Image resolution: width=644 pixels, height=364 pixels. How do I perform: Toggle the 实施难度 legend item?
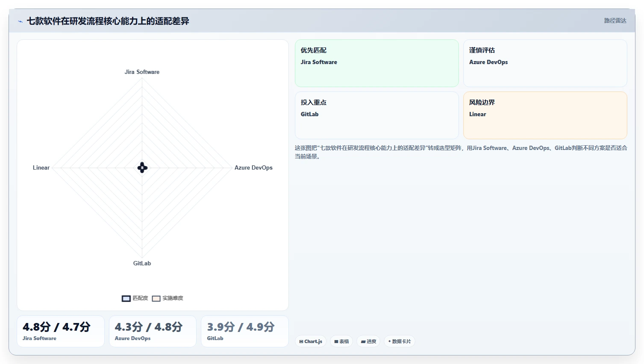(x=168, y=298)
